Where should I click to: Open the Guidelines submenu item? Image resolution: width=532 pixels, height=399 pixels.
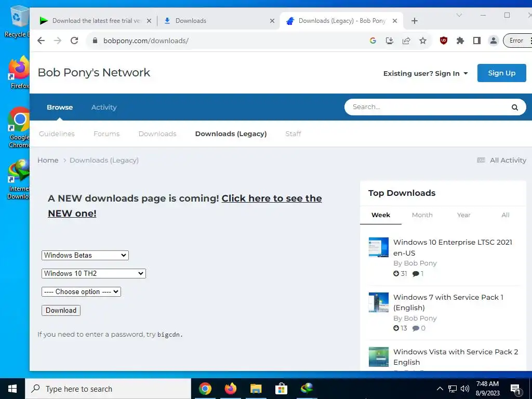(57, 134)
